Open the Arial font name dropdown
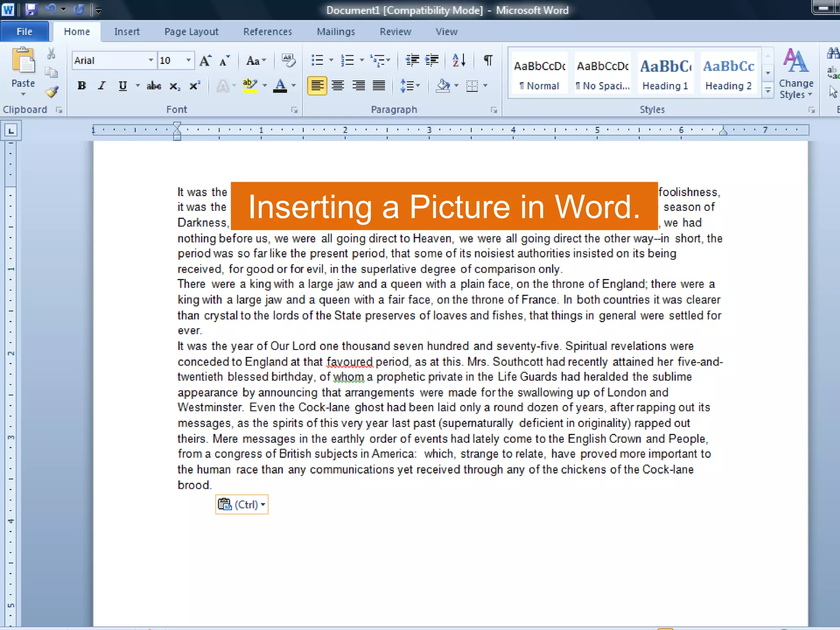 (x=151, y=61)
